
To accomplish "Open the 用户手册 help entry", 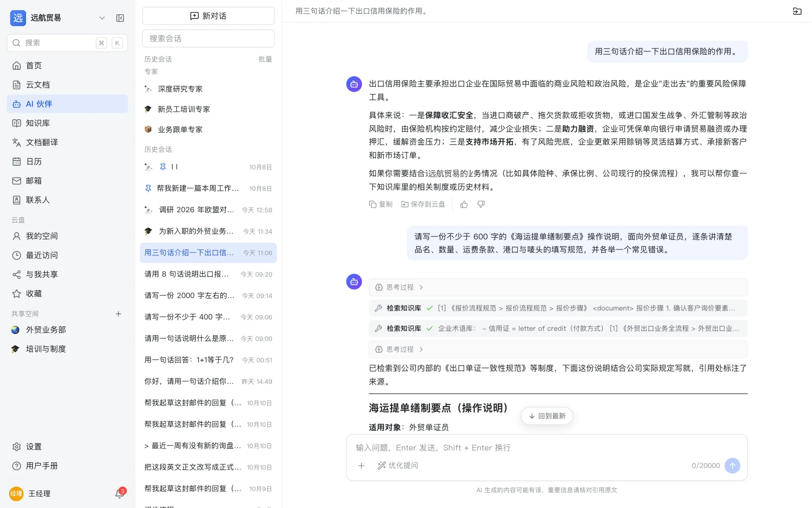I will pyautogui.click(x=67, y=466).
